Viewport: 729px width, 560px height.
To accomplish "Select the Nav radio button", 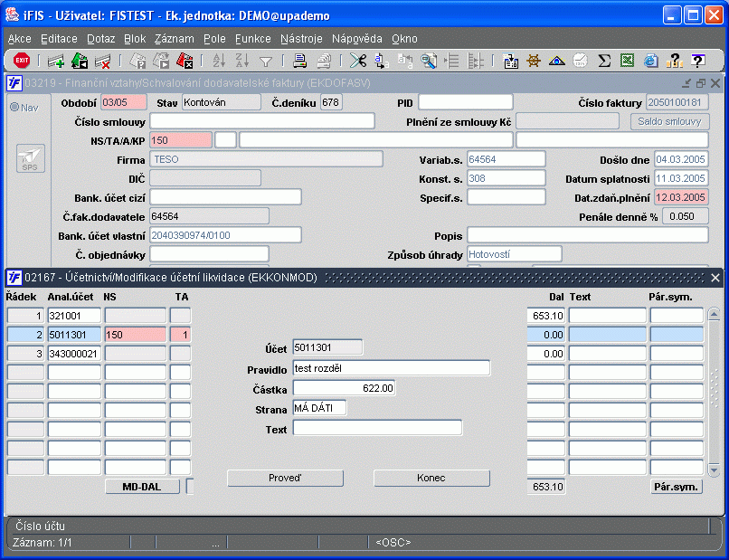I will (14, 107).
